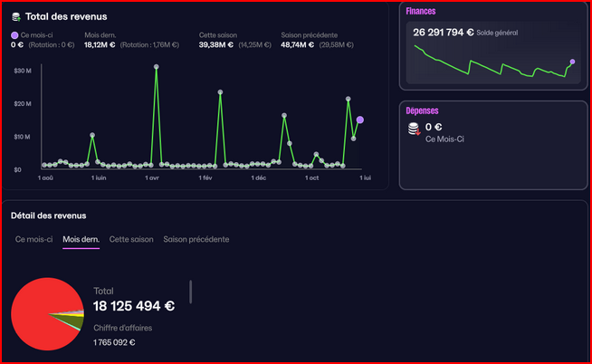592x364 pixels.
Task: Click the chart peak near 1 fév
Action: pos(220,91)
